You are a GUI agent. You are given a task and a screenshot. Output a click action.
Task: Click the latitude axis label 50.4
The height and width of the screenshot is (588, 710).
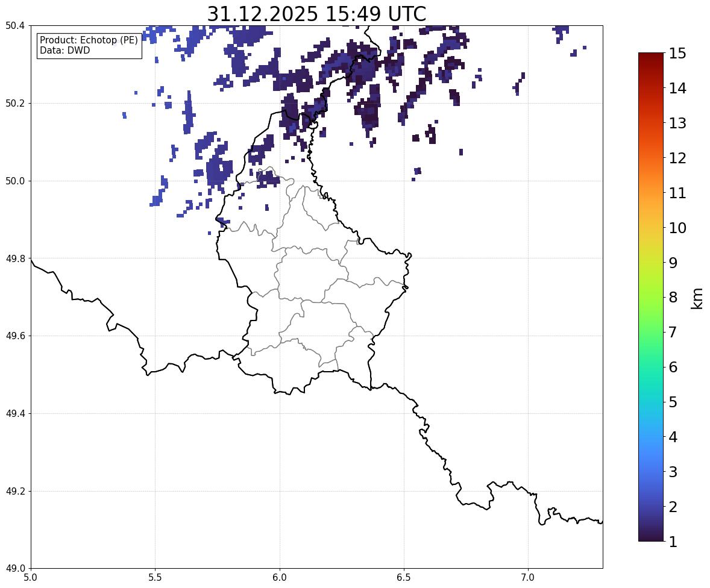(x=15, y=26)
